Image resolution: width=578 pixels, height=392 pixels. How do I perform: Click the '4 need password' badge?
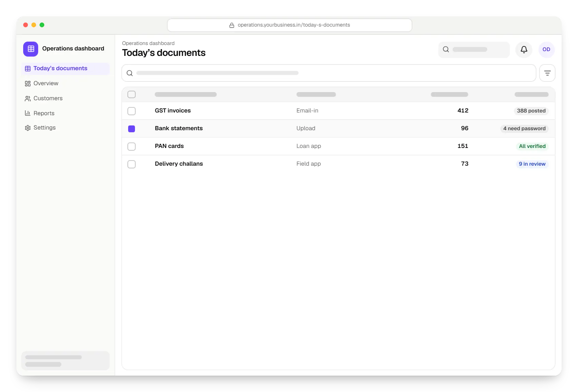pos(524,129)
